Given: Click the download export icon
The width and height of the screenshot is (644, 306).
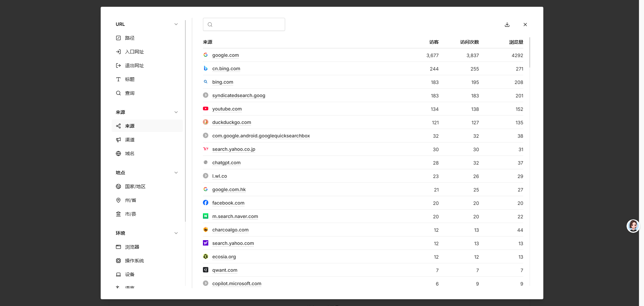Looking at the screenshot, I should (507, 25).
